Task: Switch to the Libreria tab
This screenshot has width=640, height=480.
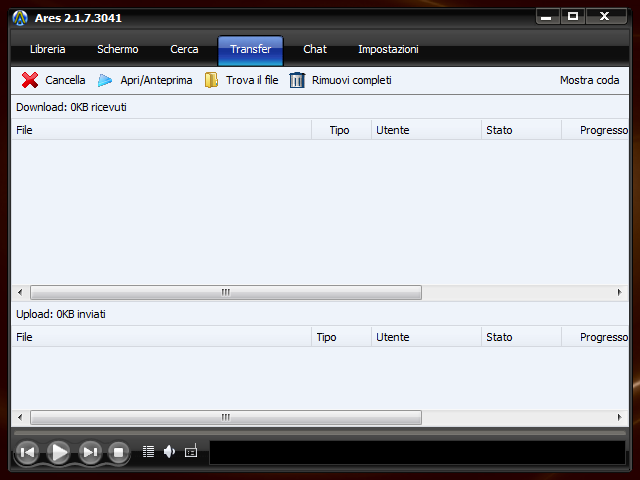Action: (48, 50)
